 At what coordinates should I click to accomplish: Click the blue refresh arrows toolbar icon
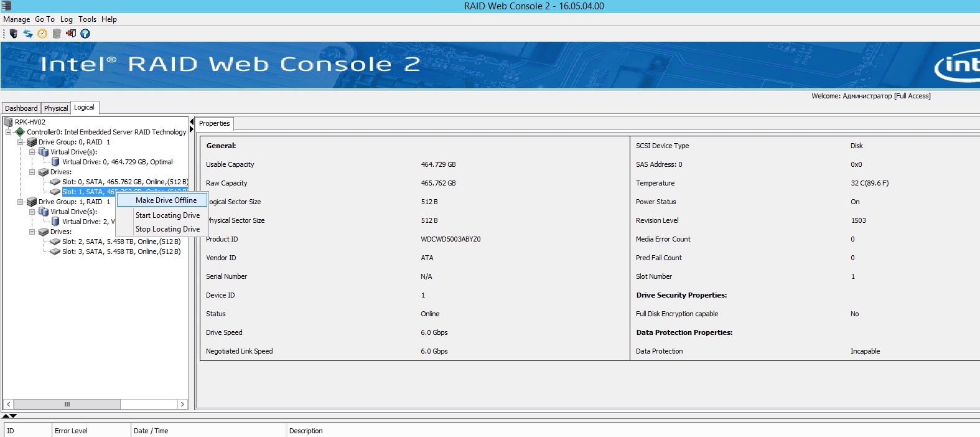click(28, 34)
